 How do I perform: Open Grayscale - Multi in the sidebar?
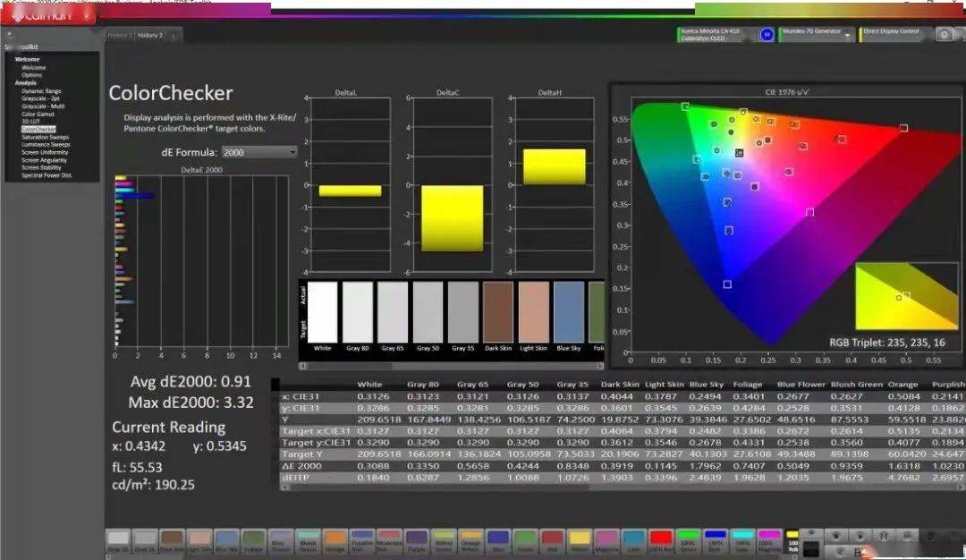[x=43, y=106]
